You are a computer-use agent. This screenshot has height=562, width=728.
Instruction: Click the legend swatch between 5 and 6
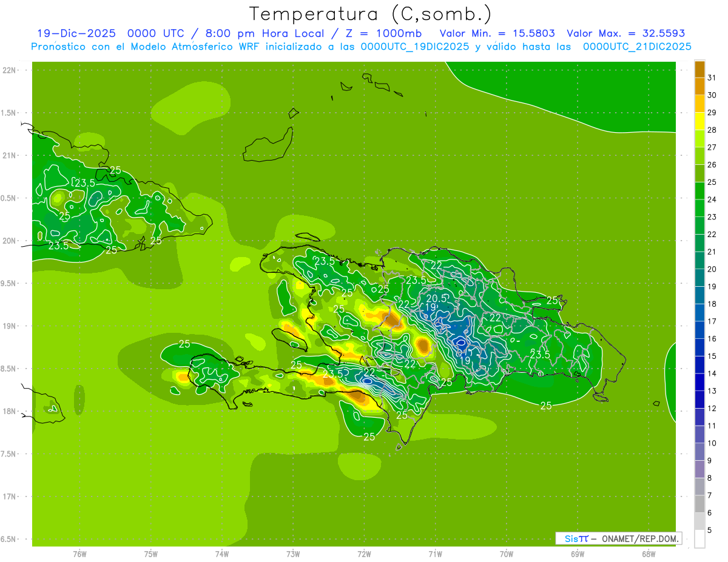(x=699, y=522)
